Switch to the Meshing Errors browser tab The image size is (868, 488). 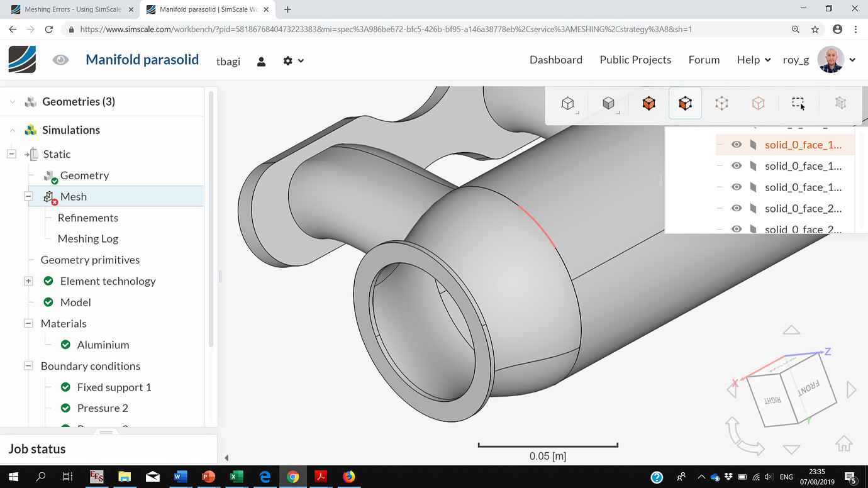coord(69,10)
